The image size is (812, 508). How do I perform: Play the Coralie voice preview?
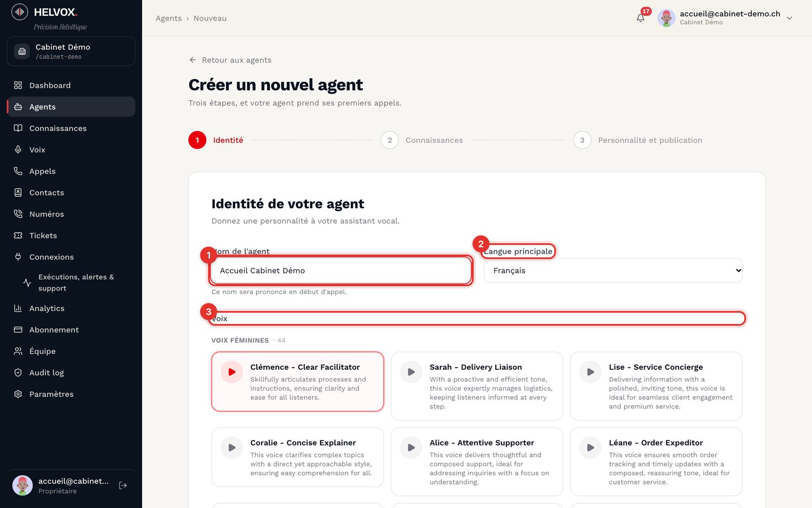[x=232, y=448]
